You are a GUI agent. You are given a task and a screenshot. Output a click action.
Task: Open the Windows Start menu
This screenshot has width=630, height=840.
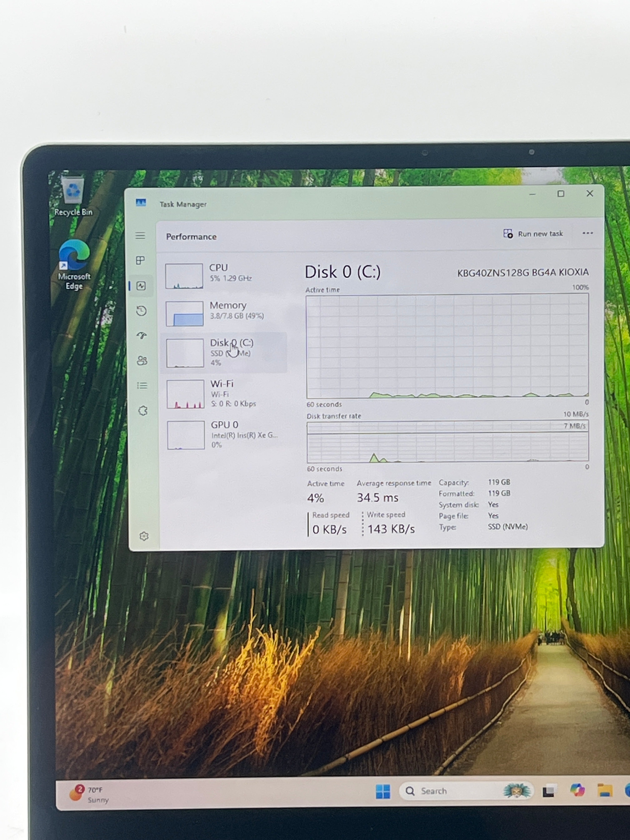click(383, 791)
